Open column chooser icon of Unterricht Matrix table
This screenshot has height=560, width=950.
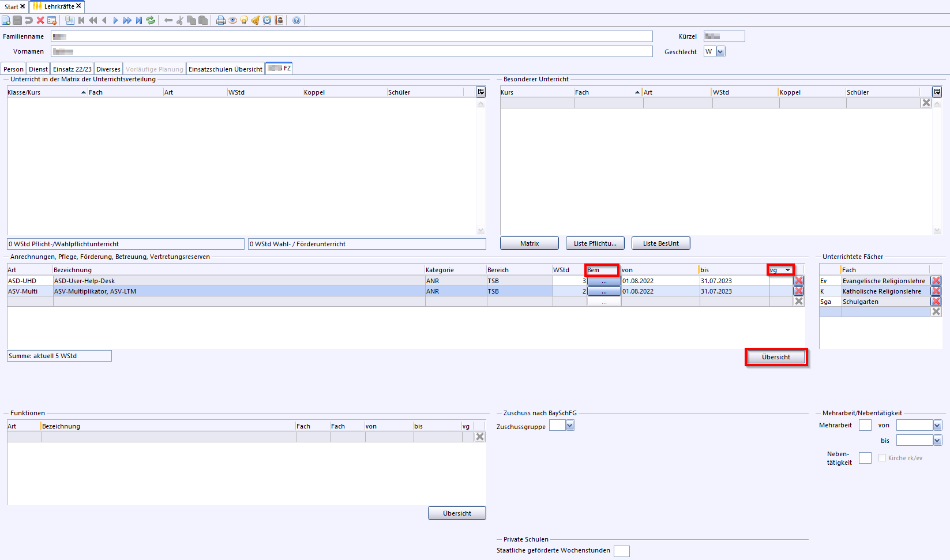480,92
